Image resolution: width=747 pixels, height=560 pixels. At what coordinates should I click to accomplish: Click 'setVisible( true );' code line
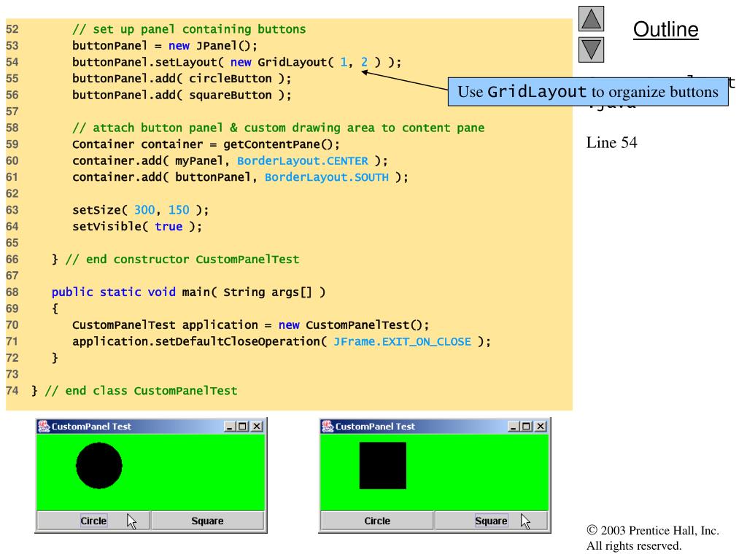coord(137,227)
